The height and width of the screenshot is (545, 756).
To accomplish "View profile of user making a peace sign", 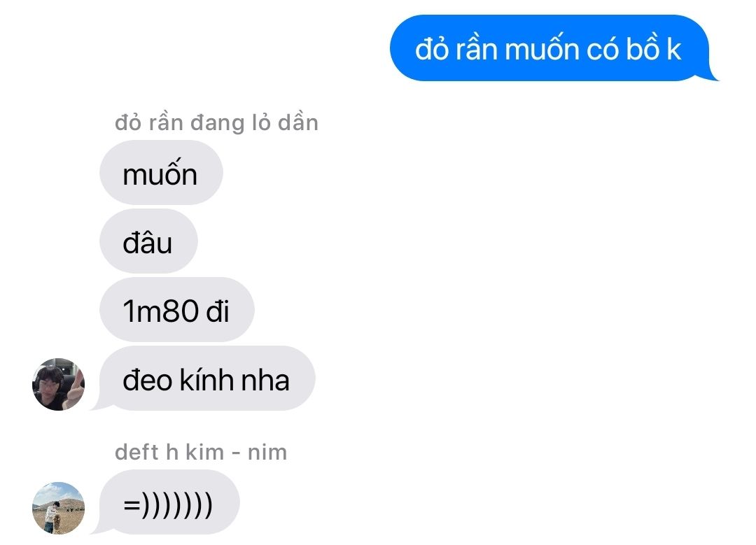I will (x=58, y=384).
